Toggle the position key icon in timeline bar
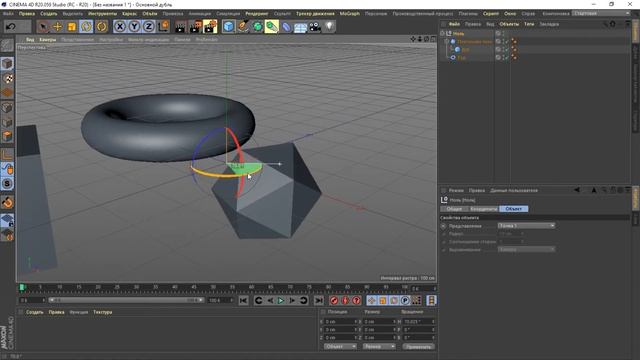 [x=371, y=300]
